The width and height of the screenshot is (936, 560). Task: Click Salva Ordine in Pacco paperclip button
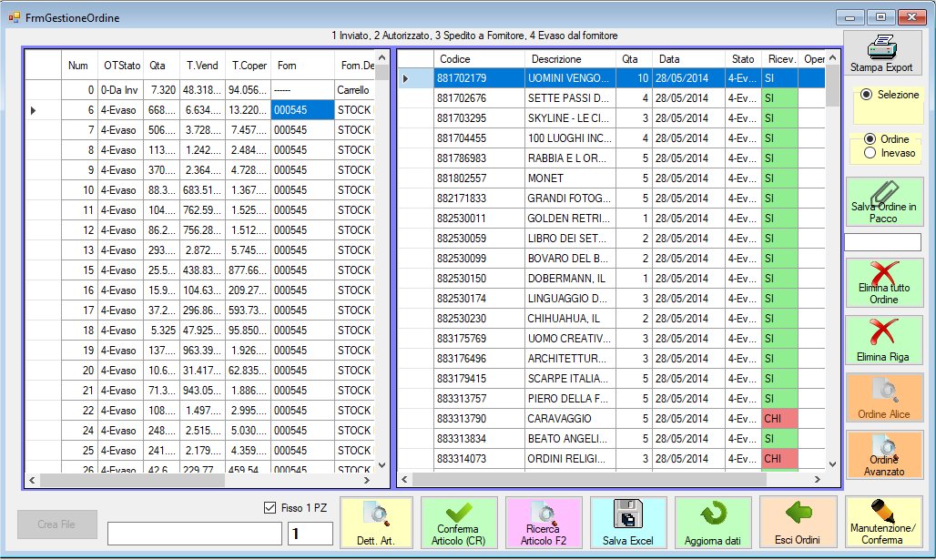tap(884, 202)
